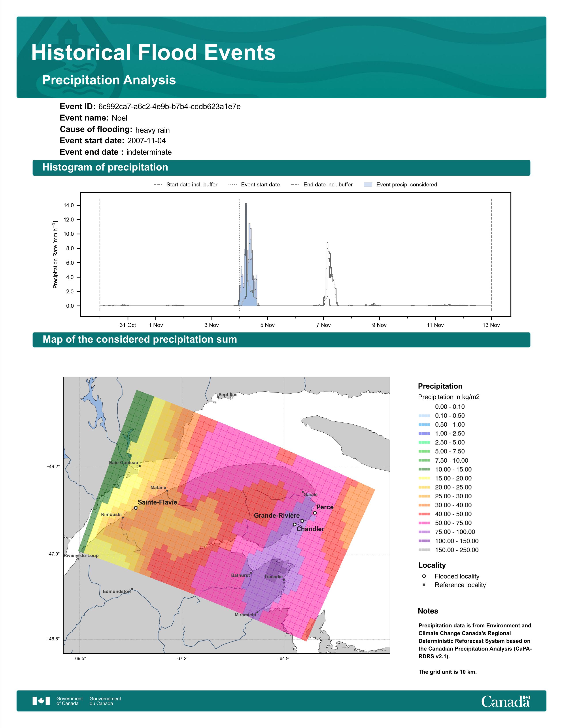This screenshot has height=728, width=563.
Task: Click the Gouvernement du Canada text
Action: (105, 701)
